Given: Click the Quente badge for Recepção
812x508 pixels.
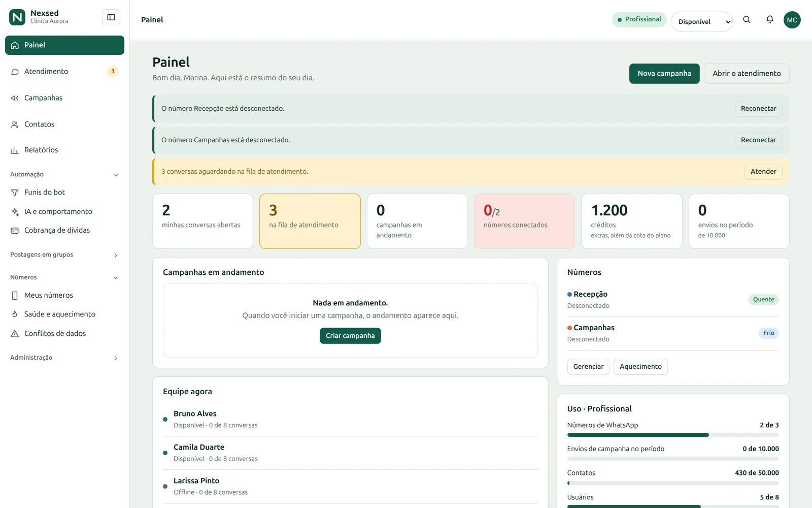Looking at the screenshot, I should point(763,300).
